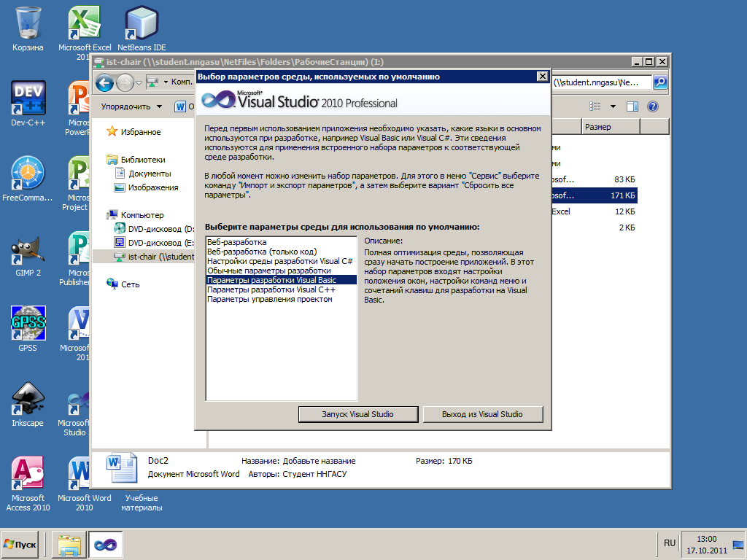Expand the view options dropdown arrow
This screenshot has height=560, width=747.
click(x=613, y=106)
